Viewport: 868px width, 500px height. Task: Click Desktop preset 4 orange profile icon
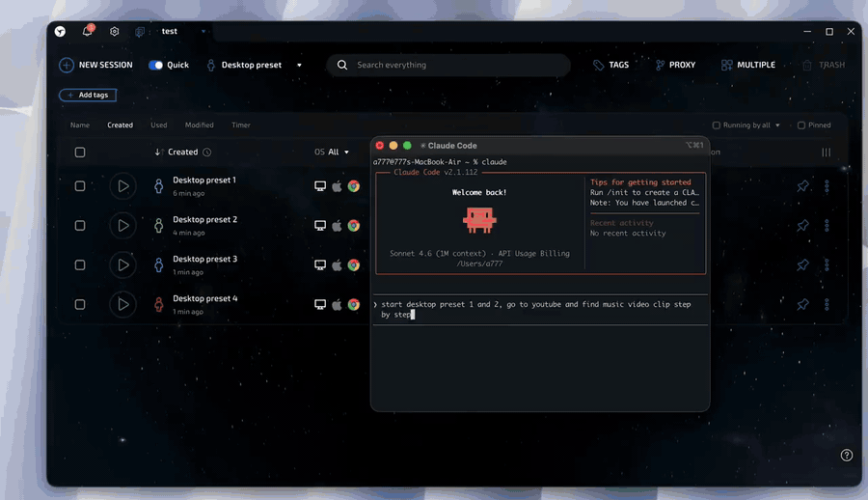tap(159, 304)
